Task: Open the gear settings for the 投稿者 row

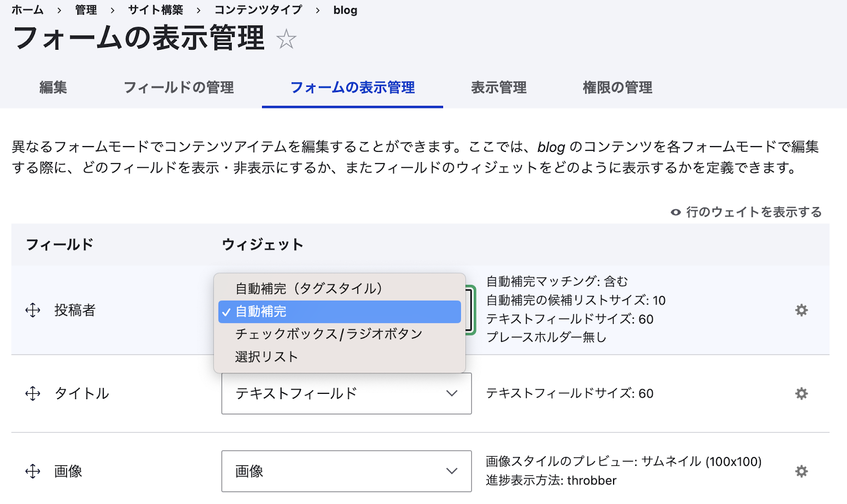Action: tap(801, 311)
